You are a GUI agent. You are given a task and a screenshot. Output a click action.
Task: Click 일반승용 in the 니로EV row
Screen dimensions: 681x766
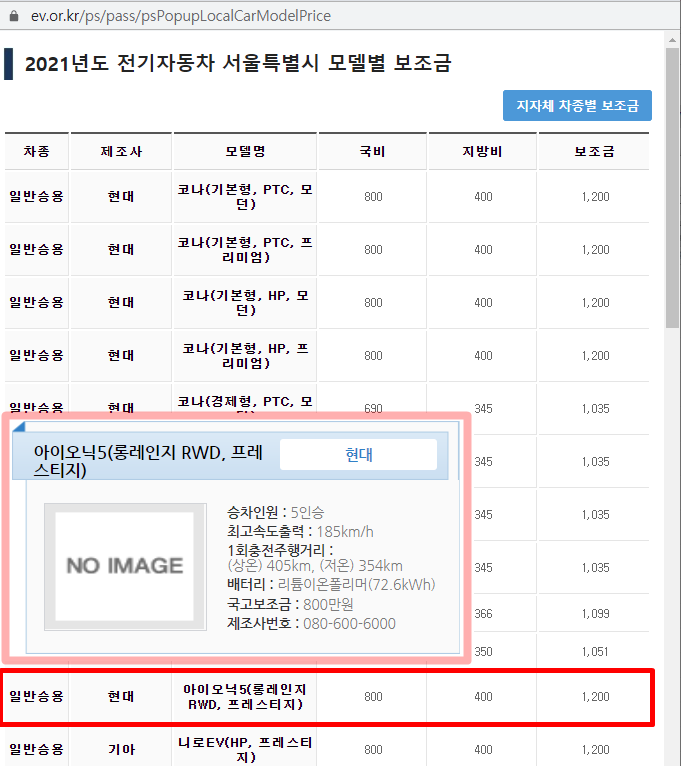[37, 749]
